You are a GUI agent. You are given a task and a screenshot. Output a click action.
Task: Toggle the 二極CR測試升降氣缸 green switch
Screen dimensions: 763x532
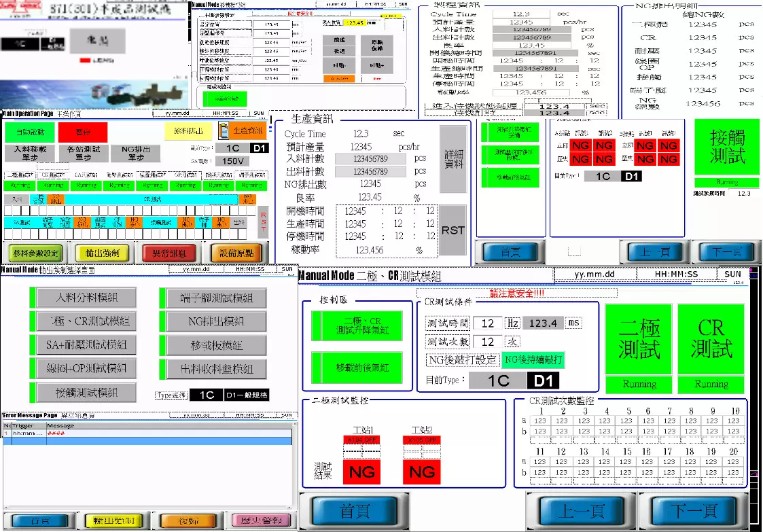355,325
